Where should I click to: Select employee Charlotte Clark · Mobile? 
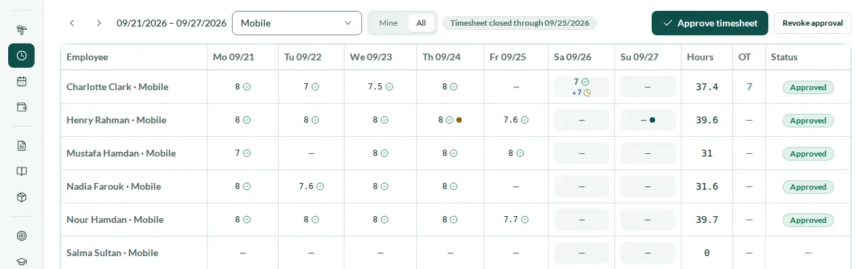[117, 87]
